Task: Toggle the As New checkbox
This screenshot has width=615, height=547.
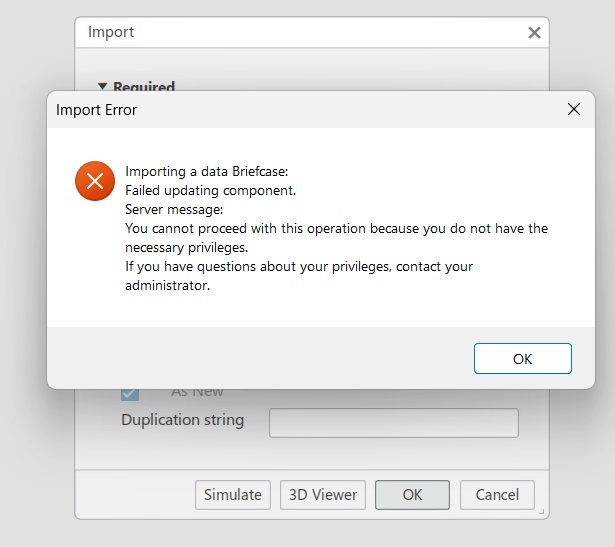Action: 130,393
